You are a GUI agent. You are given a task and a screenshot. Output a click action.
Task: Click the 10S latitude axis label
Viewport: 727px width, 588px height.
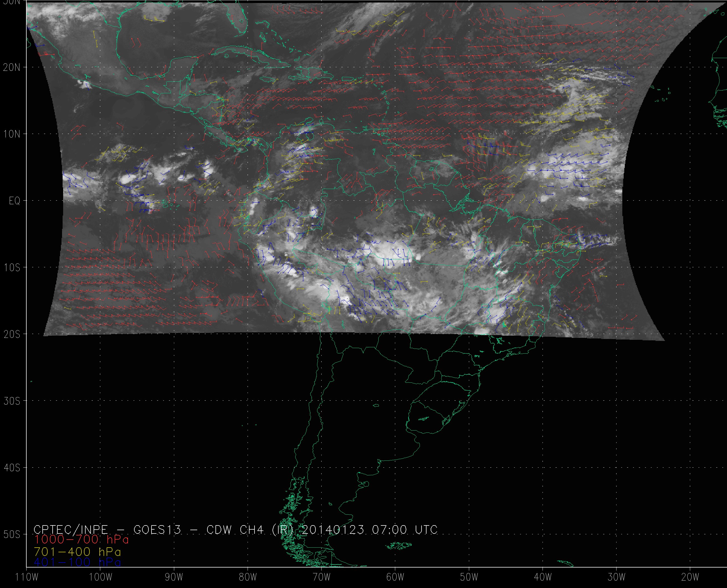[x=12, y=268]
